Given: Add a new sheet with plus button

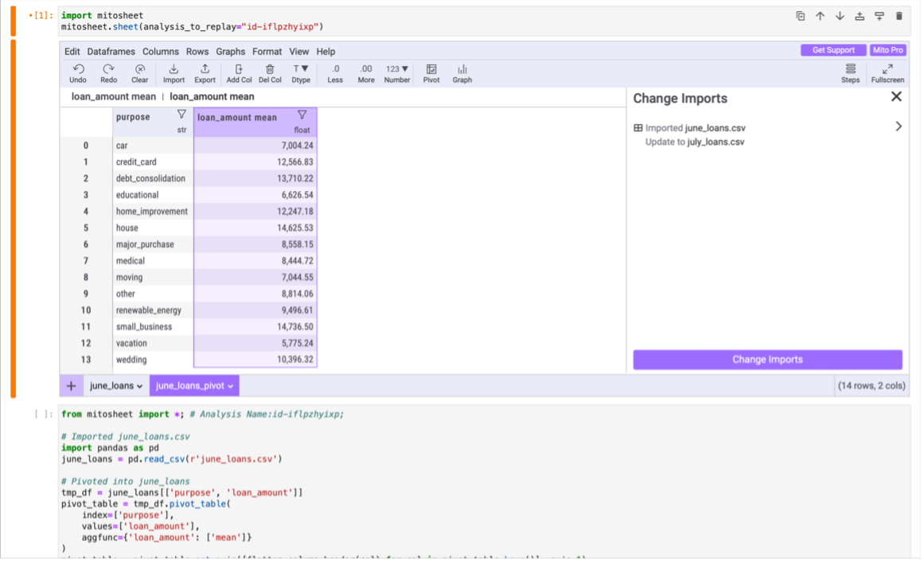Looking at the screenshot, I should click(x=72, y=386).
